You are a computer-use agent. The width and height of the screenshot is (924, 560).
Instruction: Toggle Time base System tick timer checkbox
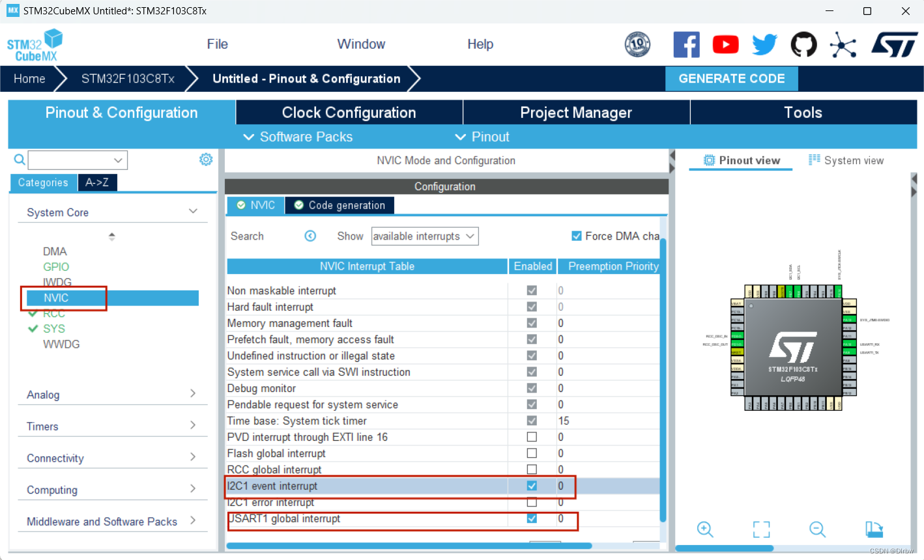tap(532, 421)
